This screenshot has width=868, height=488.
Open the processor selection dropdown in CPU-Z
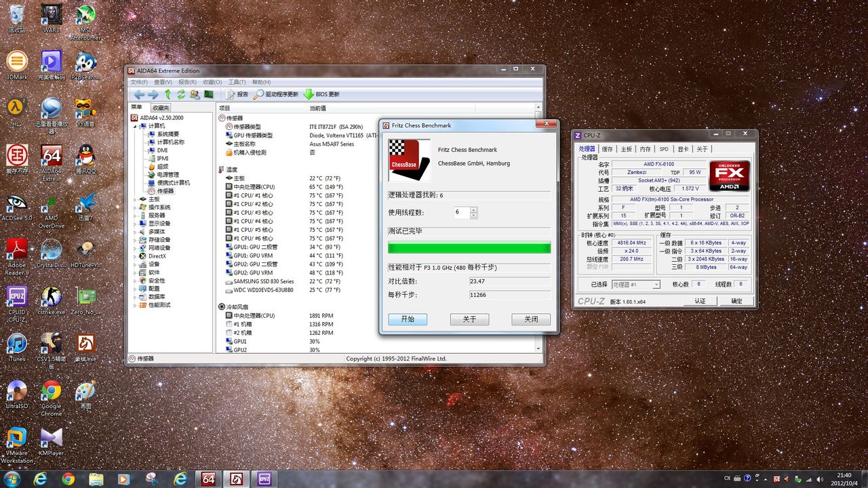pyautogui.click(x=635, y=285)
